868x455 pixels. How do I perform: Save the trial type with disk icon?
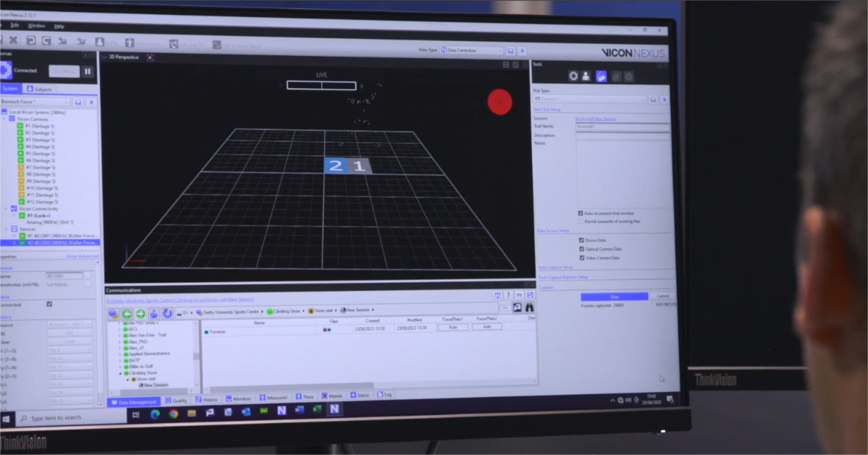654,100
